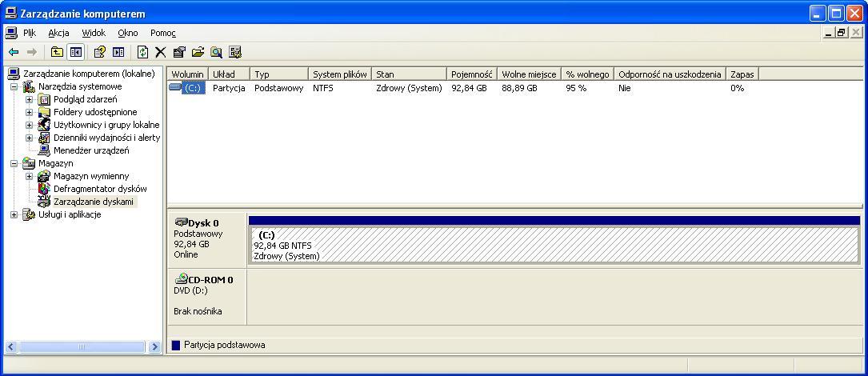Click tree pane scrollbar right arrow
Screen dimensions: 868x376
pos(154,347)
